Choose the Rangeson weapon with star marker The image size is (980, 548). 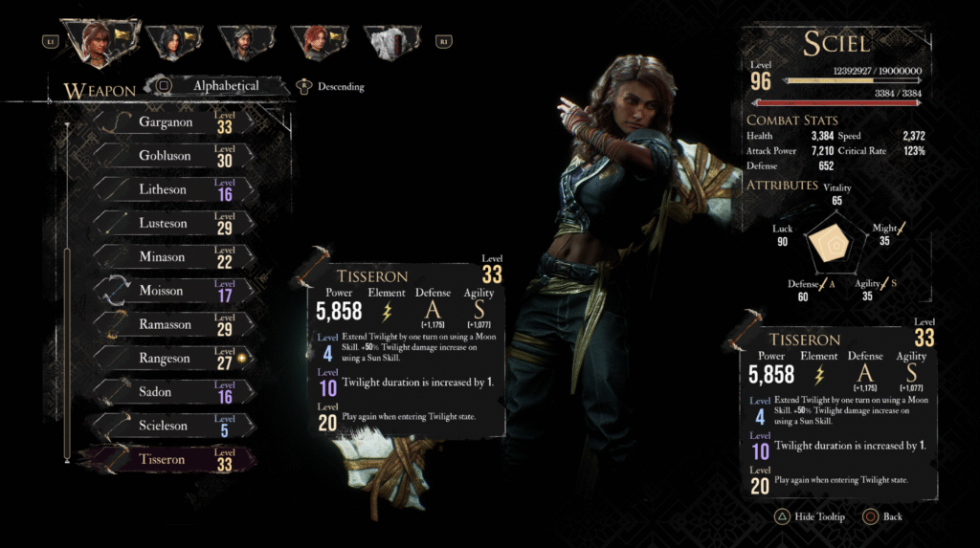click(x=174, y=358)
